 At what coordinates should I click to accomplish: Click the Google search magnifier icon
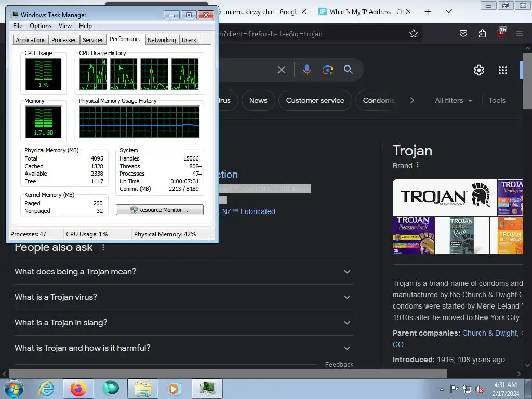(x=348, y=70)
